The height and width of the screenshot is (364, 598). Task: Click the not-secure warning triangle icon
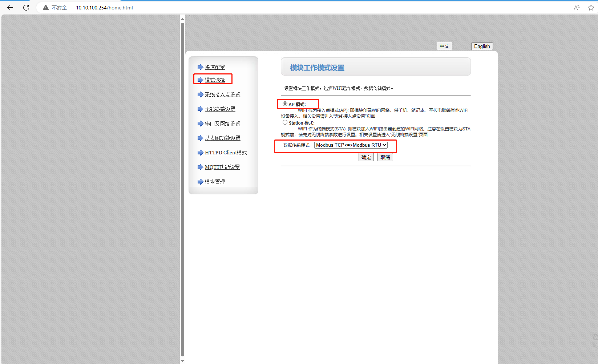click(46, 8)
